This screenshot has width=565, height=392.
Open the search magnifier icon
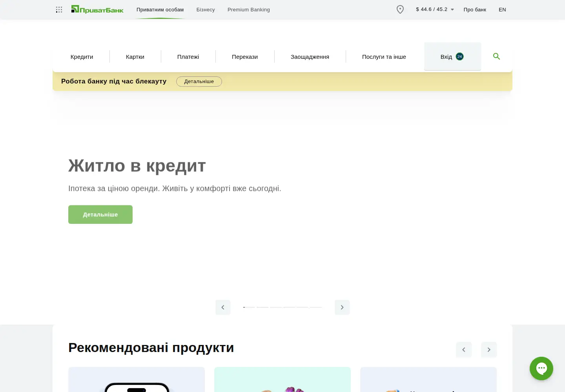496,56
